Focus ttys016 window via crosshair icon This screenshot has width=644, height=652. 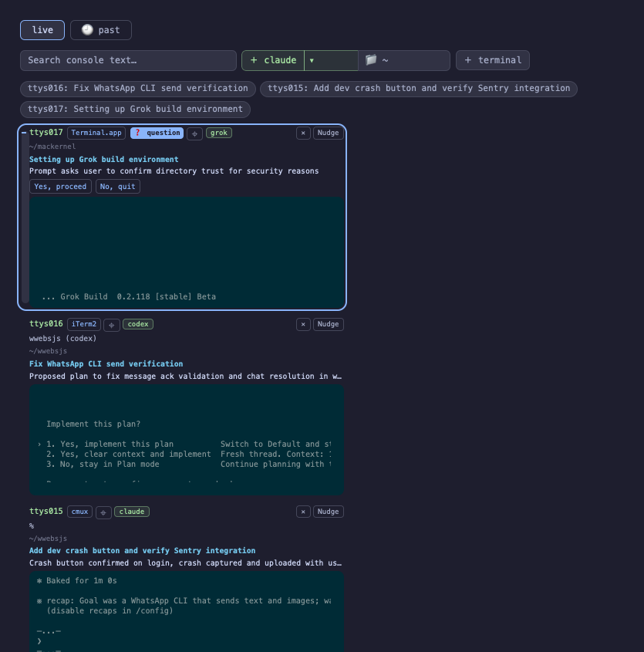point(111,325)
